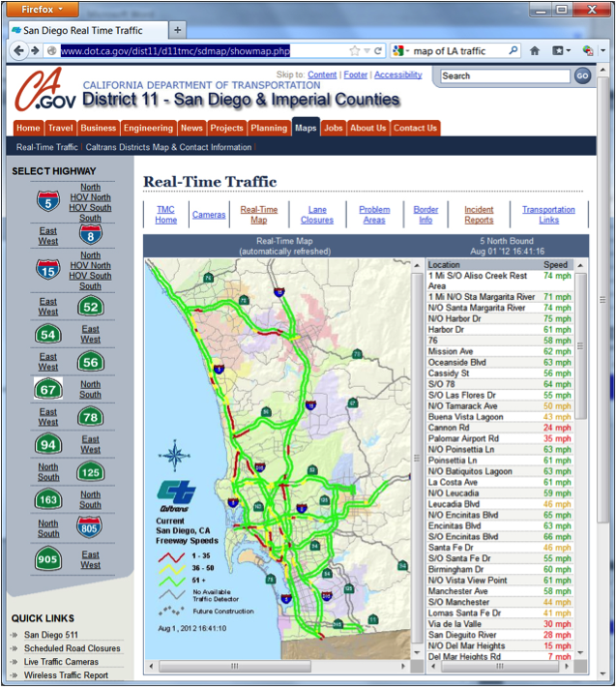This screenshot has height=687, width=616.
Task: Select the Route 94 highway sign
Action: (48, 445)
